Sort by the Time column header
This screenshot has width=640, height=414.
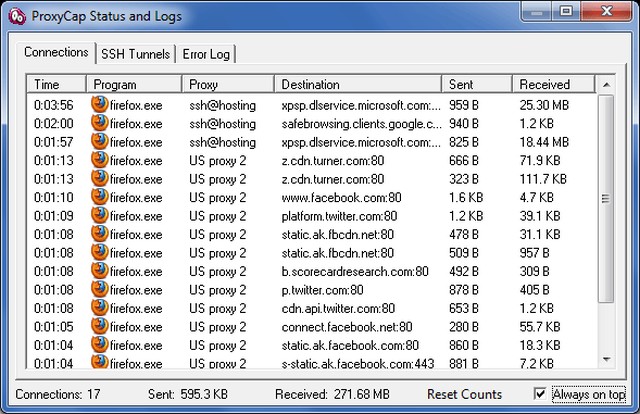(x=56, y=84)
